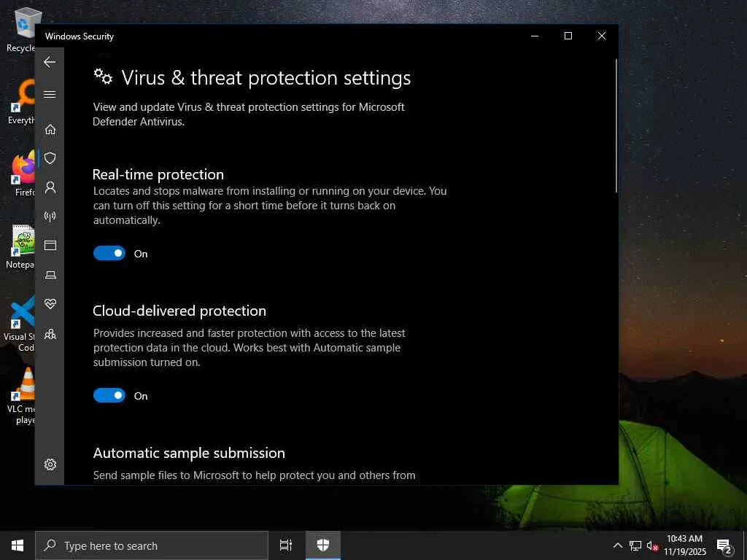
Task: Click the Start button
Action: tap(18, 545)
